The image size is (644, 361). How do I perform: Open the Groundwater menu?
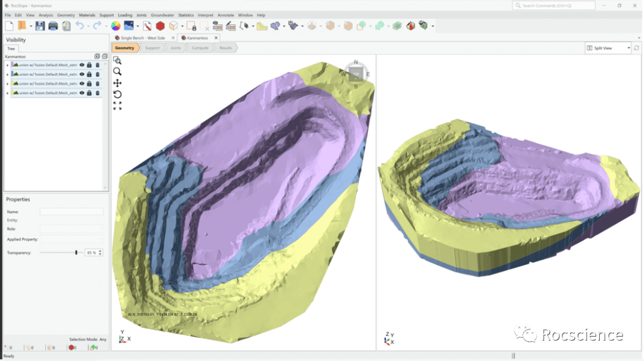[x=162, y=15]
